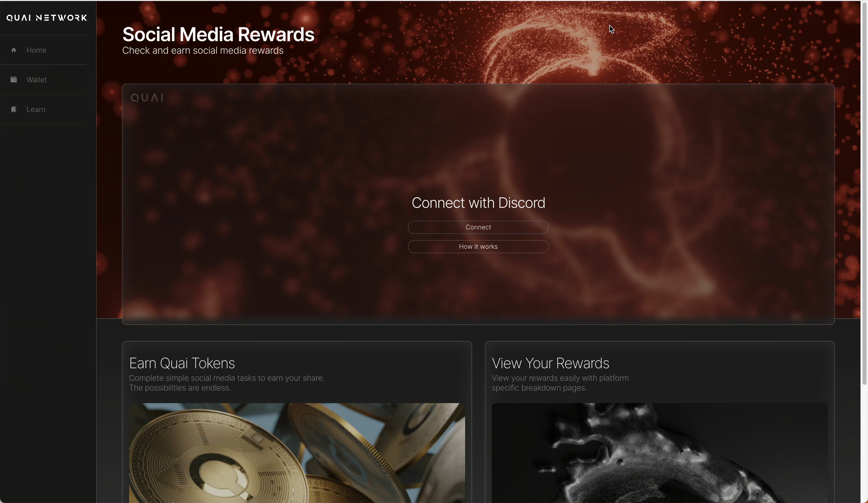The image size is (868, 503).
Task: Click the Learn bookmark icon
Action: pyautogui.click(x=14, y=109)
